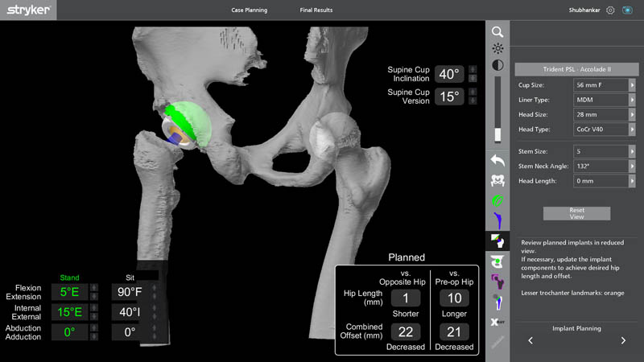The height and width of the screenshot is (362, 644).
Task: Decrease Stand flexion/extension angle
Action: 94,296
